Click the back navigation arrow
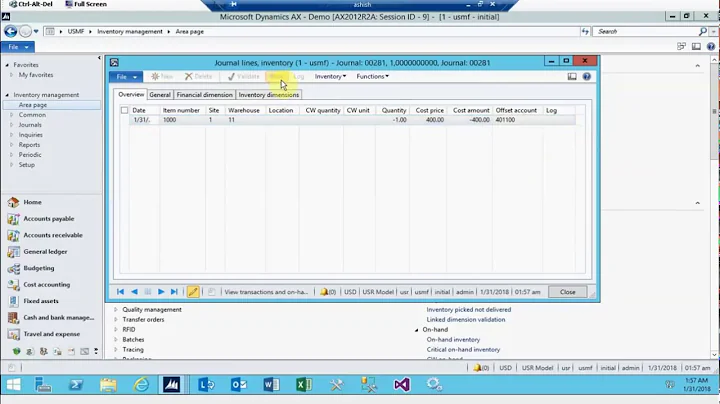Screen dimensions: 720x404 (x=11, y=31)
